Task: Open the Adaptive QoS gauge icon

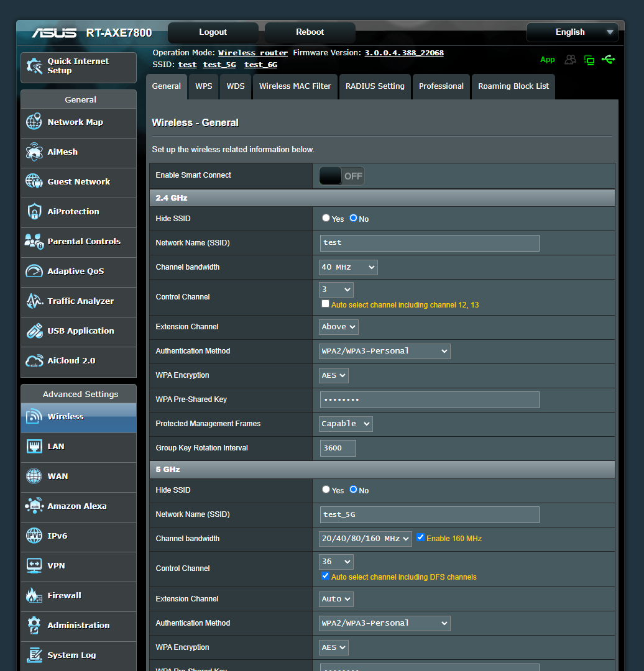Action: click(x=34, y=271)
